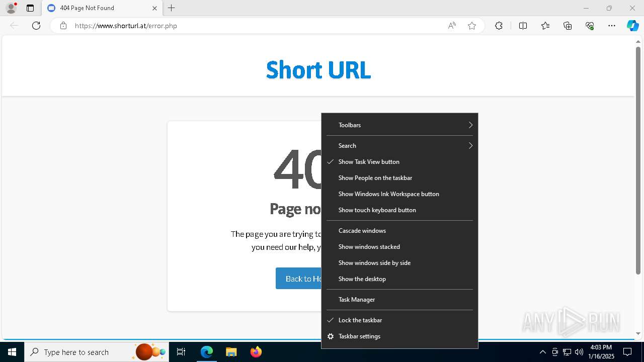Click the search highlights planet icon
The image size is (644, 362).
point(150,352)
